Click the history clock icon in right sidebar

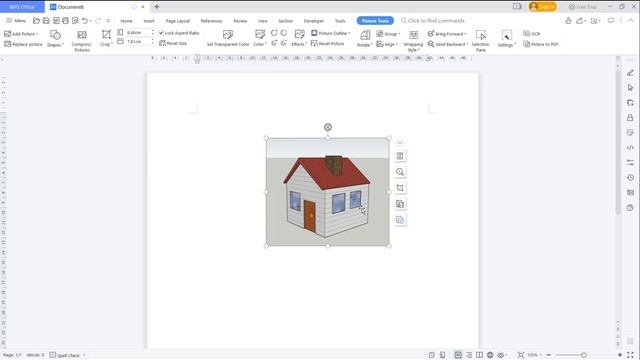click(x=630, y=178)
